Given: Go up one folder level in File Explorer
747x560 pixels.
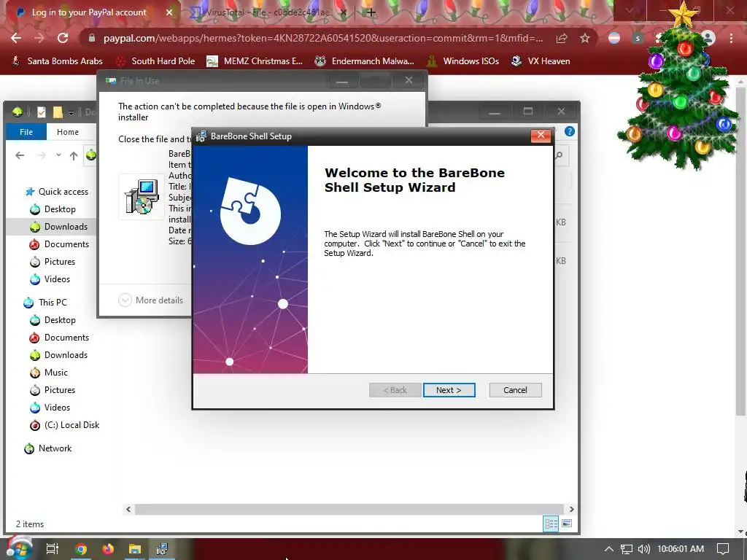Looking at the screenshot, I should point(74,155).
